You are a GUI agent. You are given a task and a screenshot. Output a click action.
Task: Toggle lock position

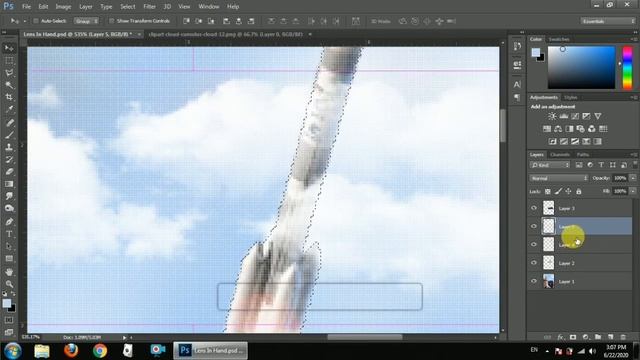[x=568, y=191]
